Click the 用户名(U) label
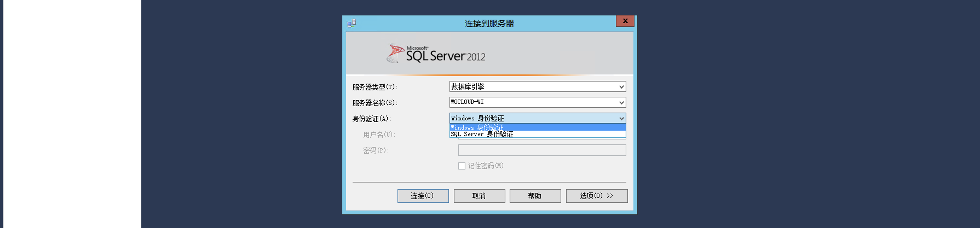Image resolution: width=980 pixels, height=228 pixels. [379, 135]
